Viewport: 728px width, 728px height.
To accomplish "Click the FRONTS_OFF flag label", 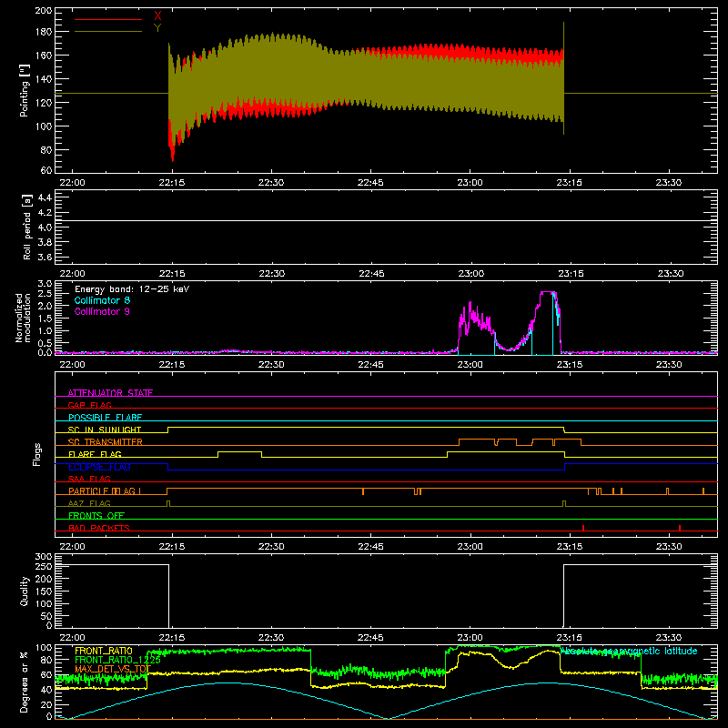I will pos(96,516).
